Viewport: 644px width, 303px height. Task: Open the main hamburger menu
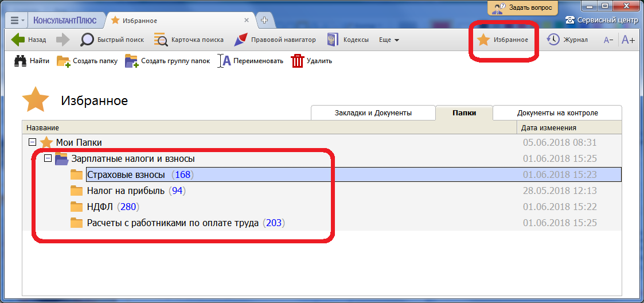tap(17, 20)
